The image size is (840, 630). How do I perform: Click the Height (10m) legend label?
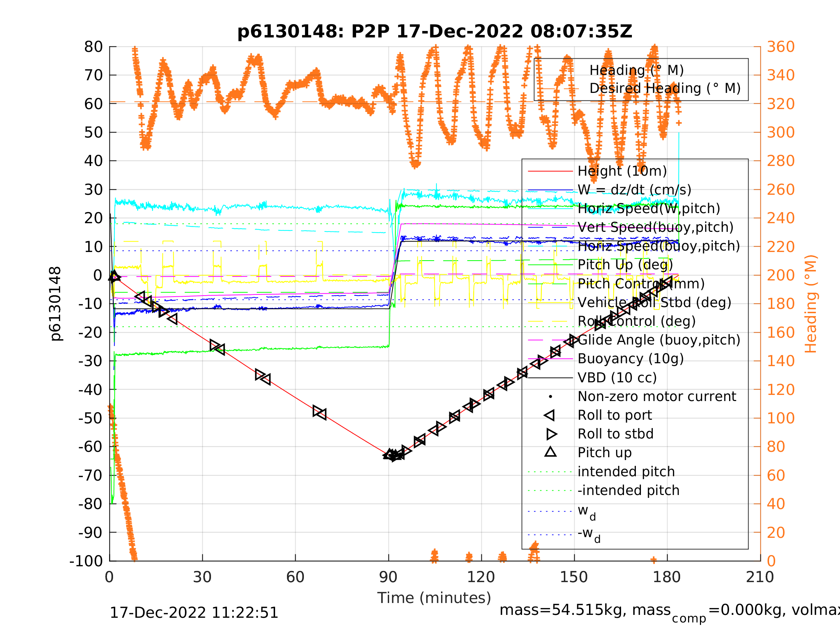tap(622, 171)
